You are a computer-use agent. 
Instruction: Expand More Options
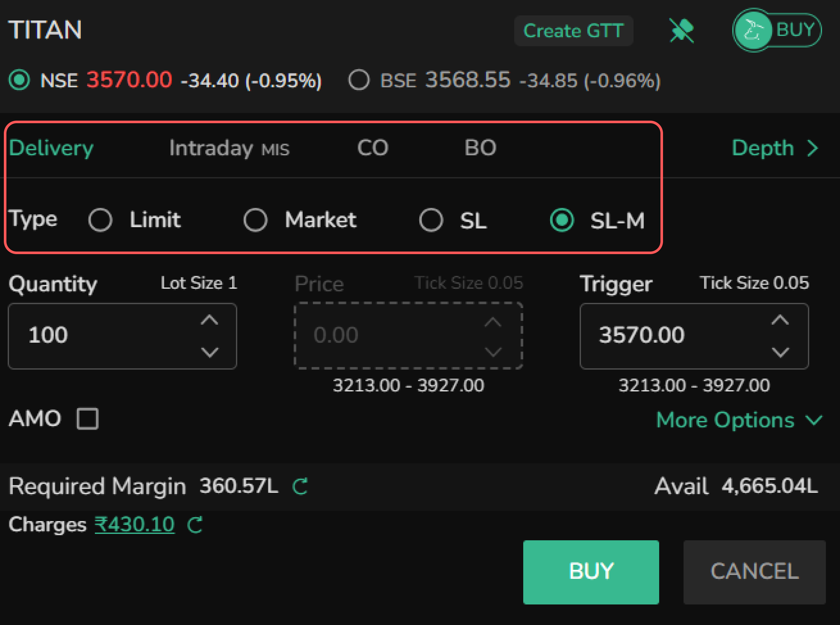[739, 420]
